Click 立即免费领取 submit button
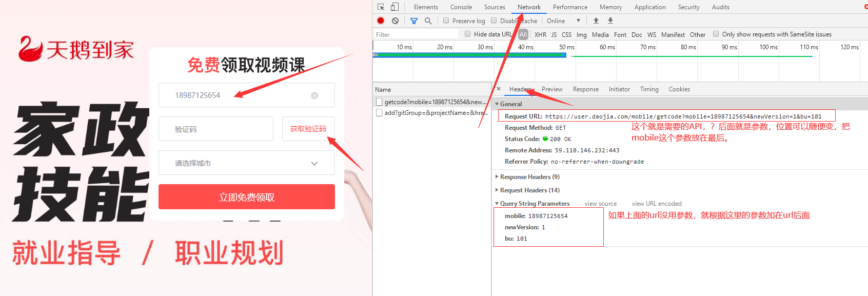This screenshot has height=296, width=868. click(247, 197)
